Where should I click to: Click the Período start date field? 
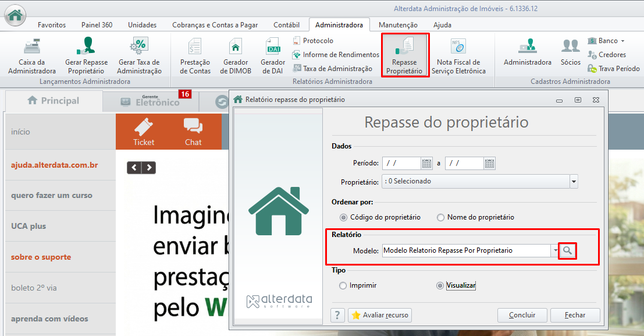point(401,163)
